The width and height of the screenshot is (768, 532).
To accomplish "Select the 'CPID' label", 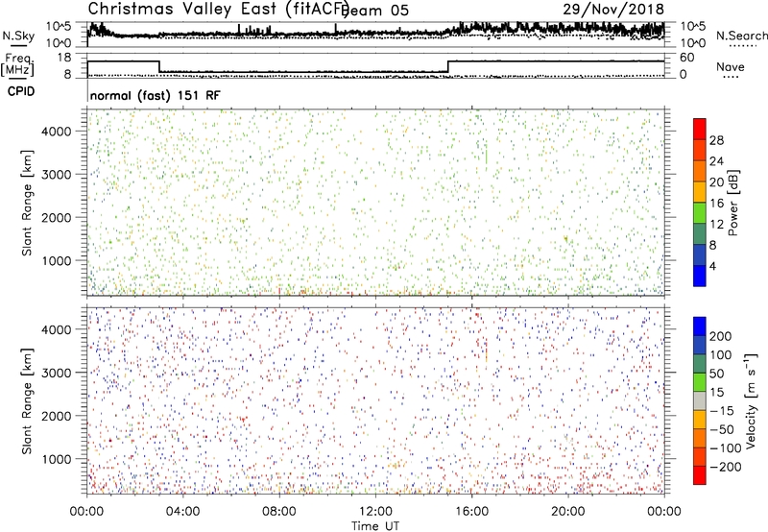I will 21,91.
